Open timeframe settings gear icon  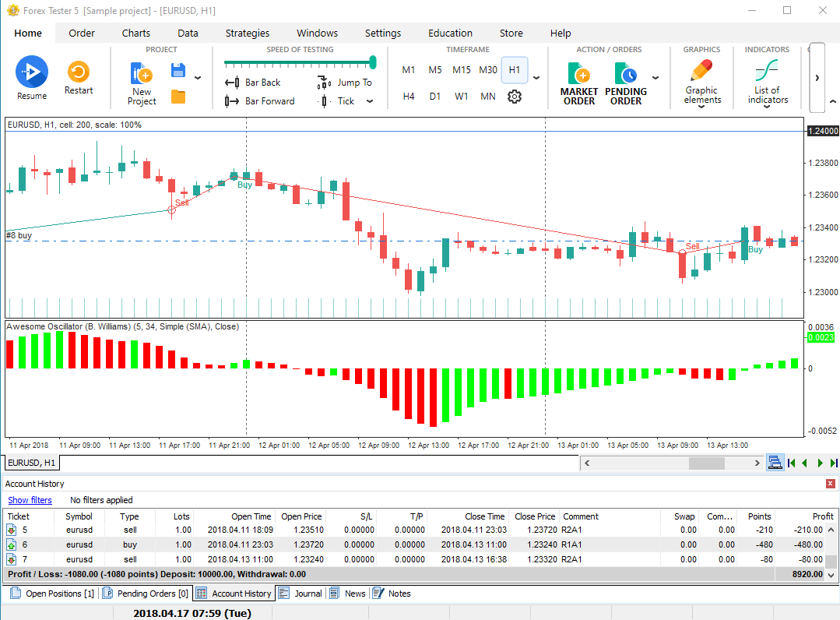514,97
